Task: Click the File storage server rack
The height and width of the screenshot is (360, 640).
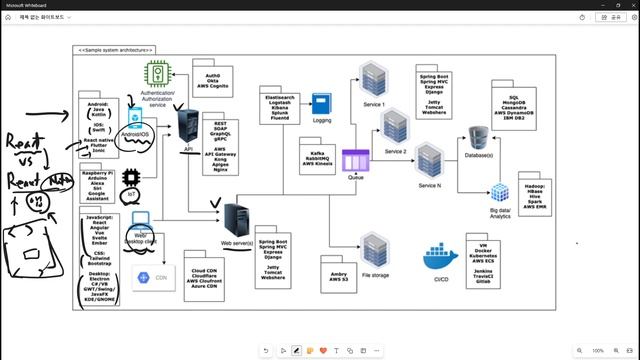Action: [375, 251]
